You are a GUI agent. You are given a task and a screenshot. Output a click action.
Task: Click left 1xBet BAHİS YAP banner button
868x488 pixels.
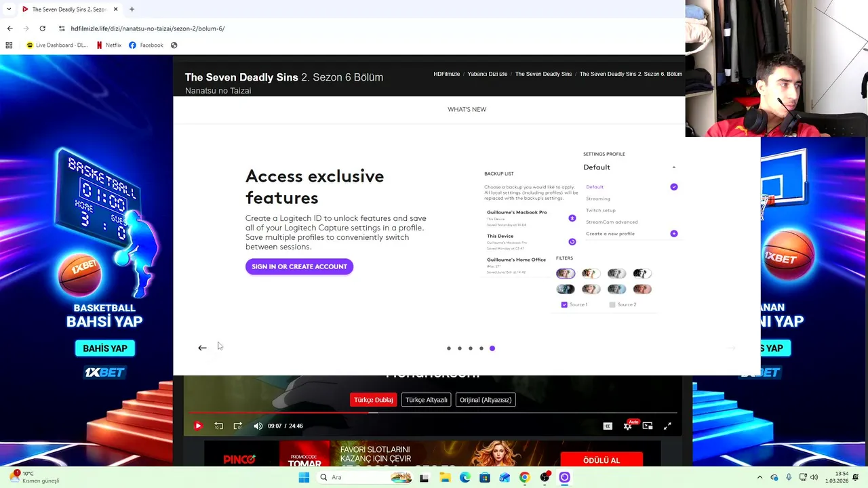tap(105, 348)
